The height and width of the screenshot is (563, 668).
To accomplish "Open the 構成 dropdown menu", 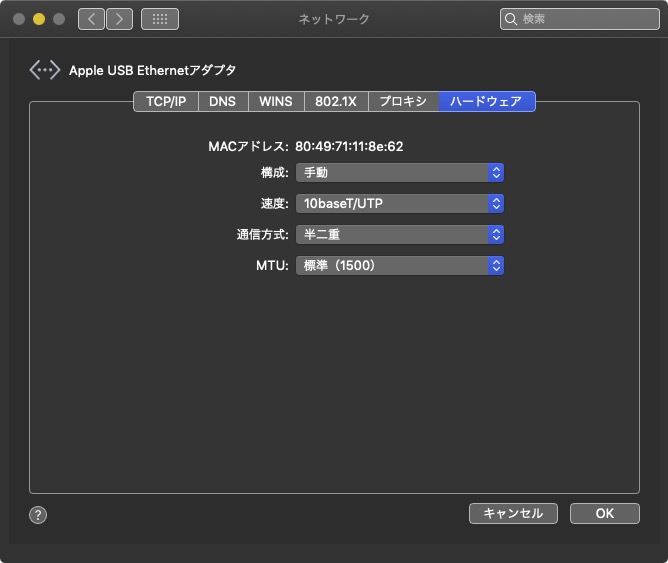I will coord(399,173).
